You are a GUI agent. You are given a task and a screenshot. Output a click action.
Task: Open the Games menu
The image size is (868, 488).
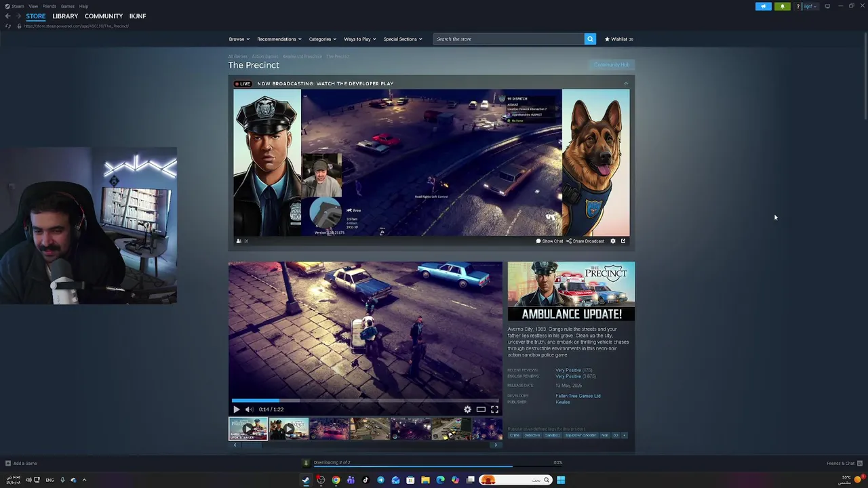[x=68, y=6]
